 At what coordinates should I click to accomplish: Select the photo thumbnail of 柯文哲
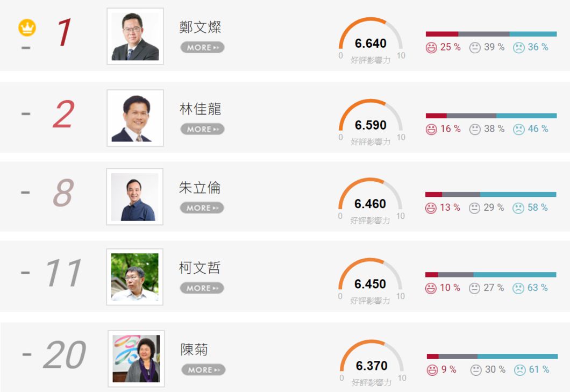135,277
